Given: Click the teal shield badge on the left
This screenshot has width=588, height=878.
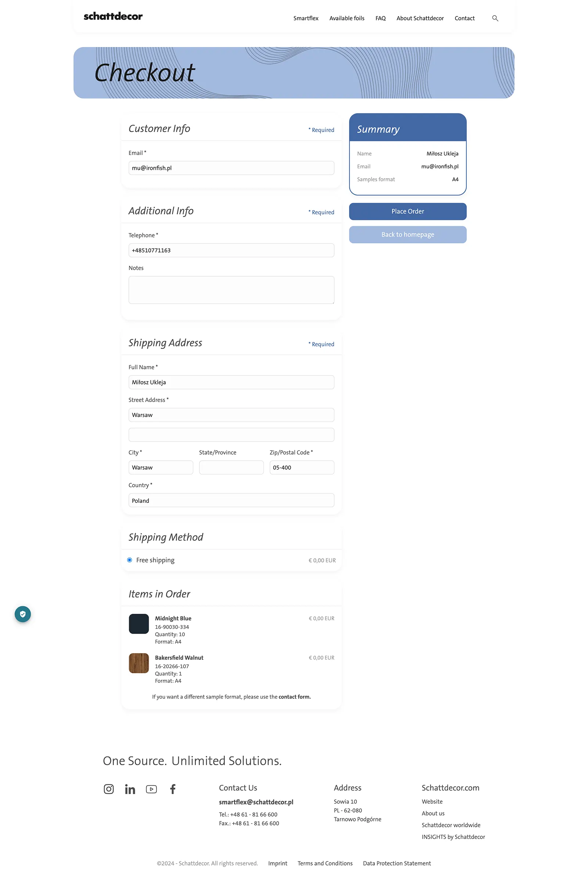Looking at the screenshot, I should [22, 614].
